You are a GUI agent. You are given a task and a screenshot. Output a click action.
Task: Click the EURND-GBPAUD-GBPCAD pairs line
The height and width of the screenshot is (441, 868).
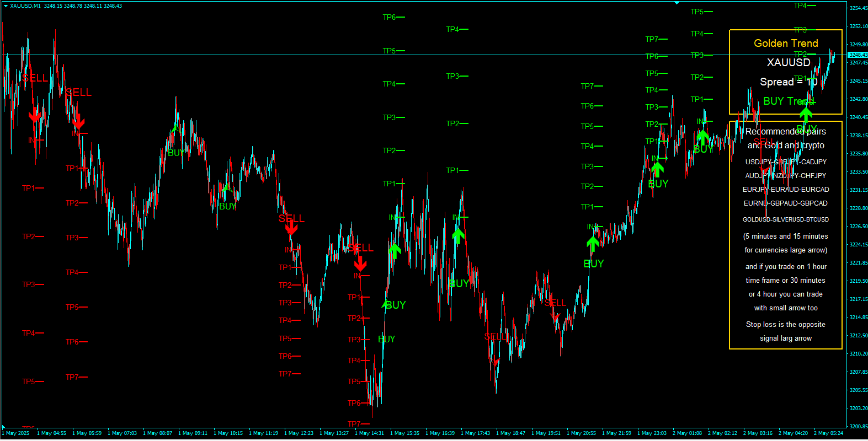(x=786, y=203)
